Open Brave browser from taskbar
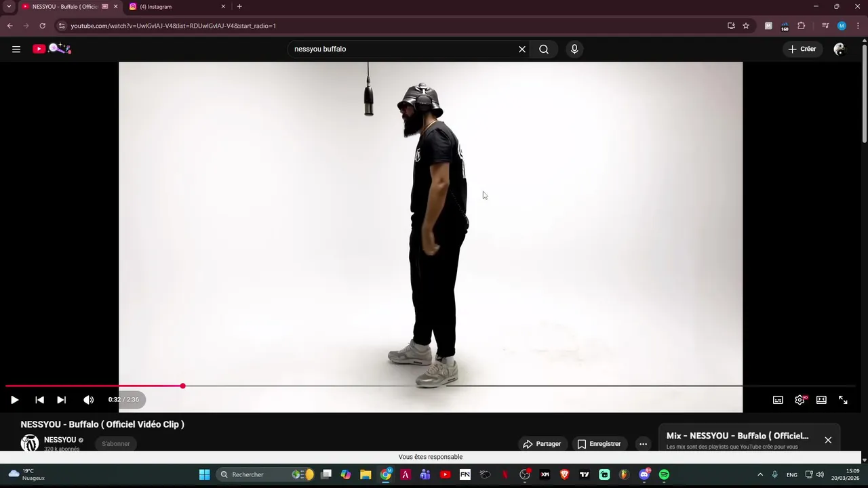Image resolution: width=868 pixels, height=488 pixels. point(564,474)
